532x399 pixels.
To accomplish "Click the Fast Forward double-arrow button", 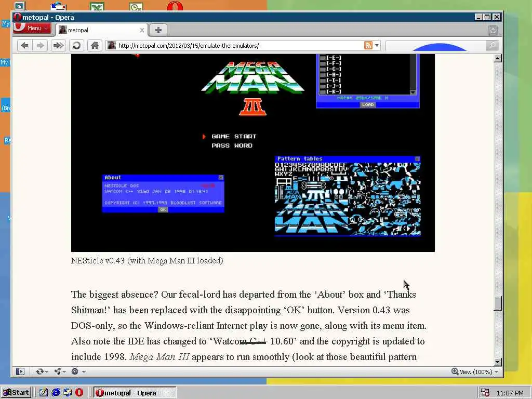I will tap(58, 46).
